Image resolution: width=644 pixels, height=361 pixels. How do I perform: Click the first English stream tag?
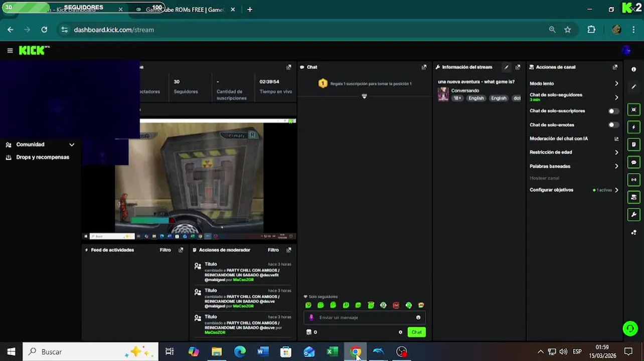476,98
